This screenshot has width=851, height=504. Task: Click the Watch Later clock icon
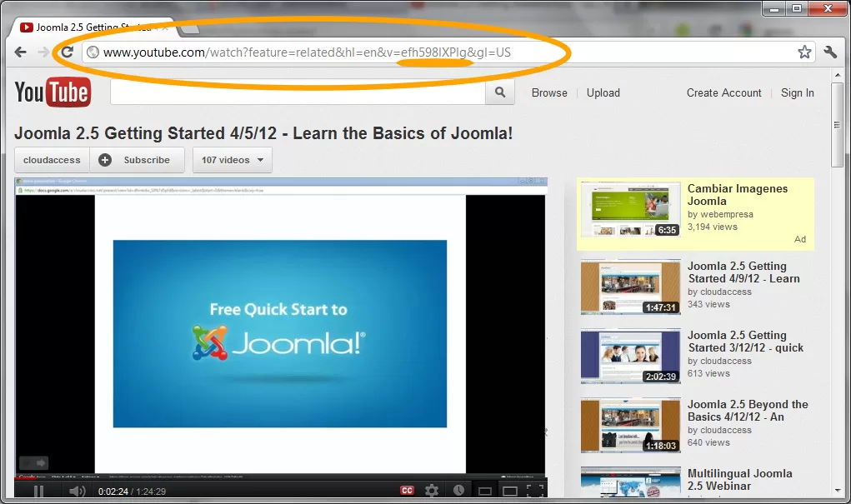point(458,491)
